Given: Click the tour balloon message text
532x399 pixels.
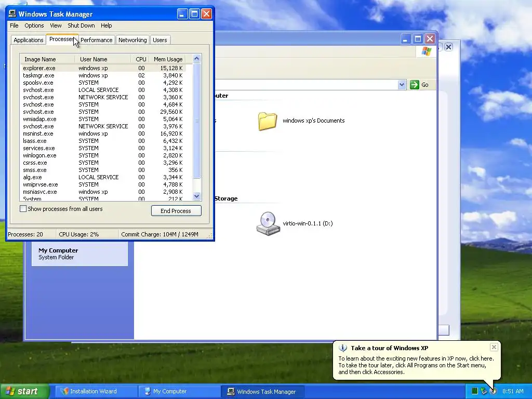Looking at the screenshot, I should click(416, 365).
